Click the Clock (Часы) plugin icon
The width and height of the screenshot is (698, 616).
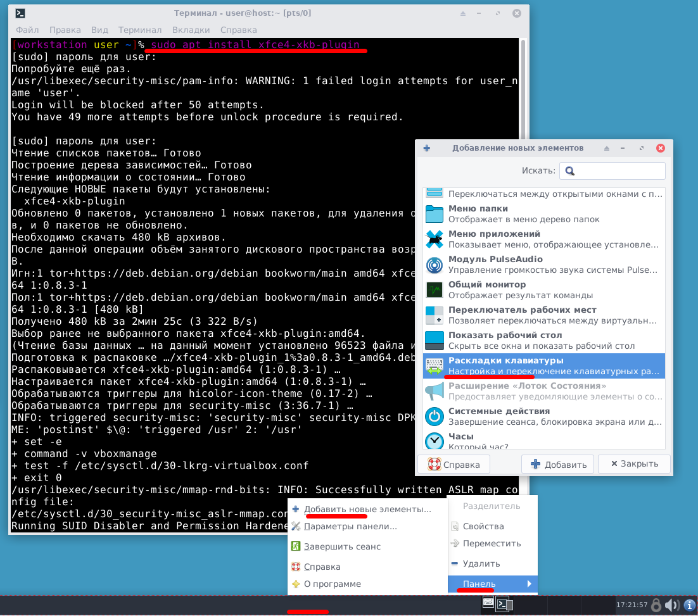pyautogui.click(x=435, y=441)
